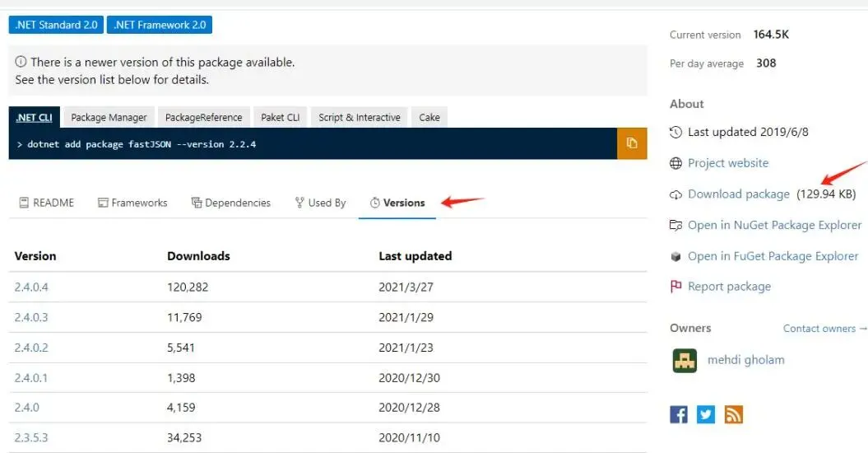The width and height of the screenshot is (868, 453).
Task: Select the Cake install tab
Action: pos(429,118)
